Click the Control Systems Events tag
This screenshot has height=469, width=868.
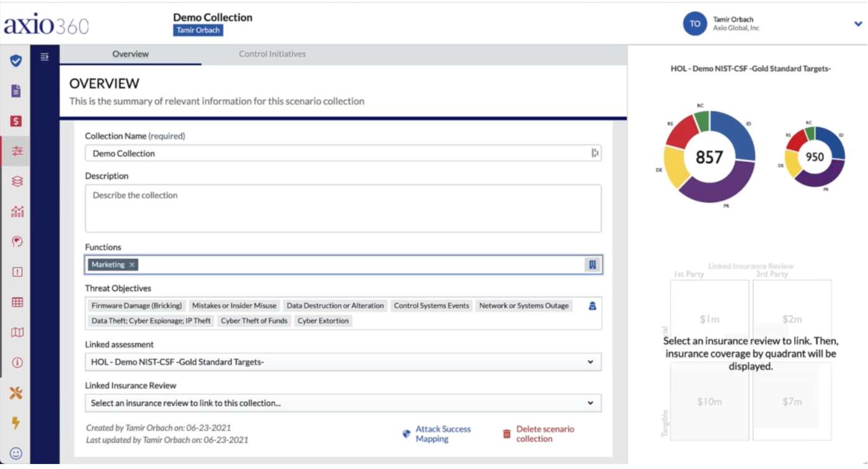(432, 306)
